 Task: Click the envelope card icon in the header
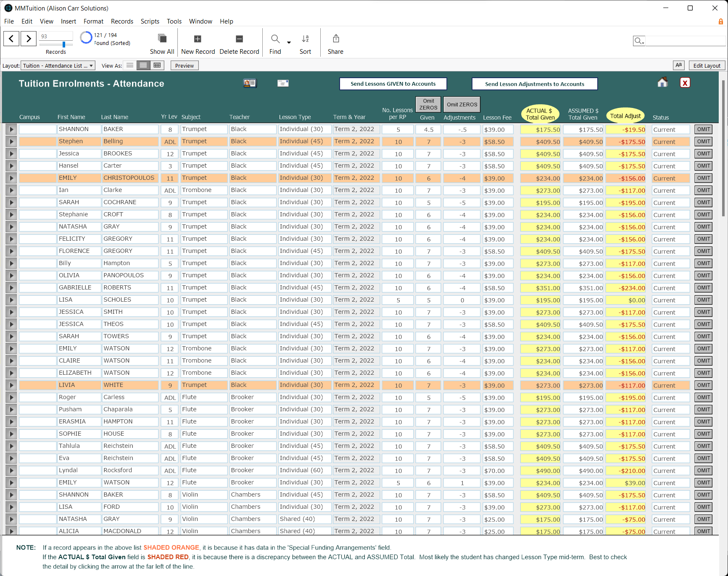(x=283, y=83)
